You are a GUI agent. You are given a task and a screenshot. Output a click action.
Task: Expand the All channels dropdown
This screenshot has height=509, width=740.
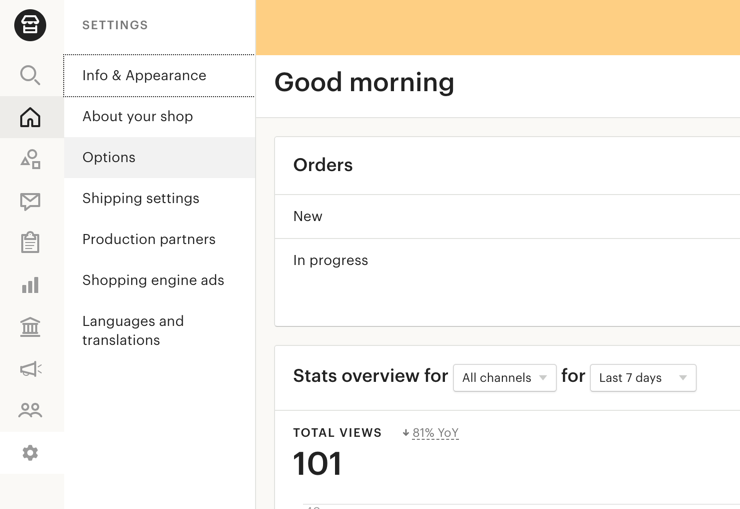pos(504,378)
